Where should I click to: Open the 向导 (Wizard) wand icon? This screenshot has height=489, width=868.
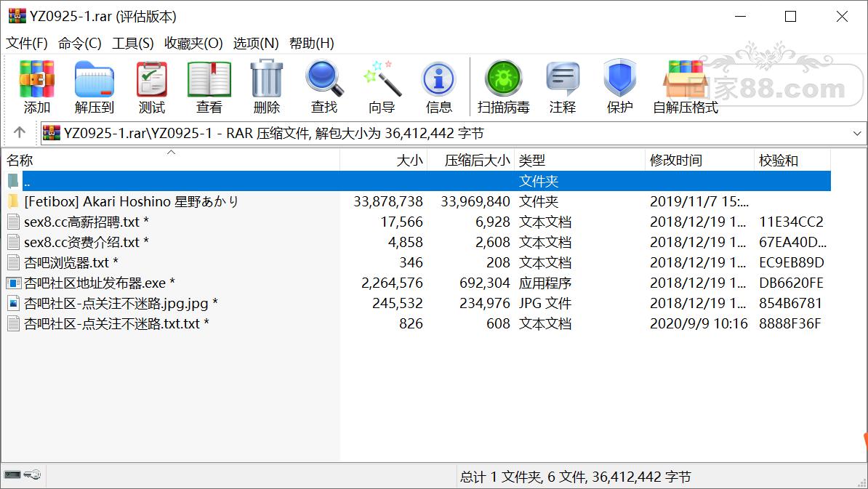tap(382, 79)
